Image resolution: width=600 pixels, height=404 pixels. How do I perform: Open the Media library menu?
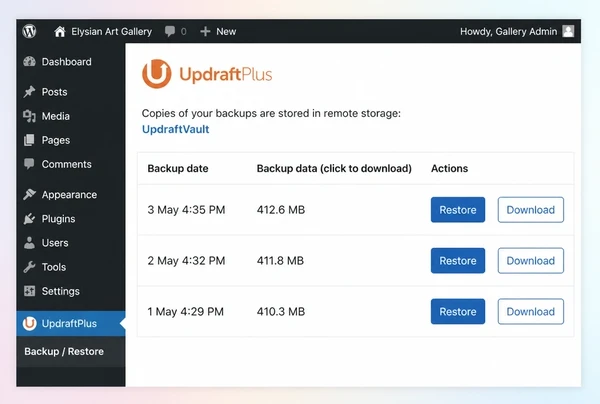tap(55, 116)
